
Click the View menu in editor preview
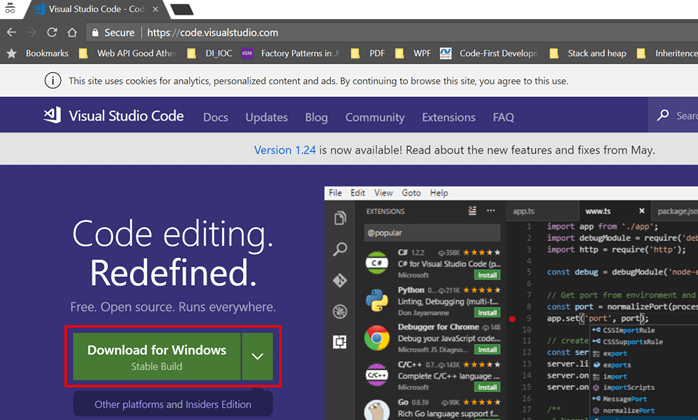click(383, 193)
